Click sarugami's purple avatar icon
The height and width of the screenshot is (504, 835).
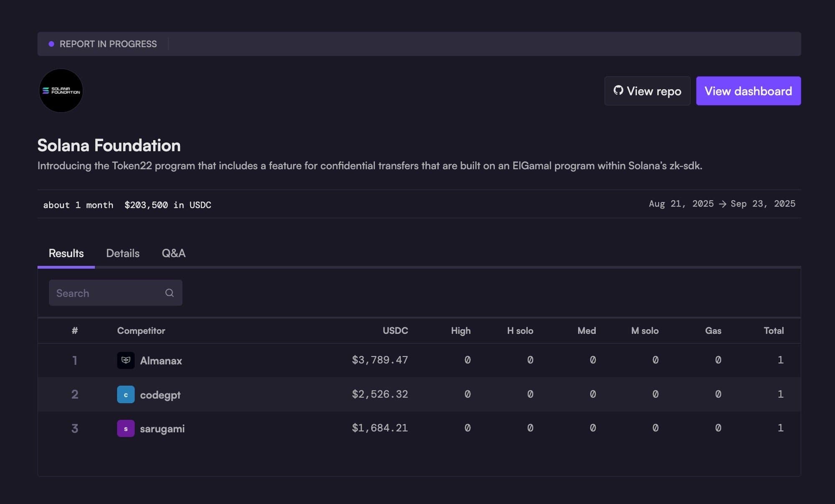pos(126,428)
